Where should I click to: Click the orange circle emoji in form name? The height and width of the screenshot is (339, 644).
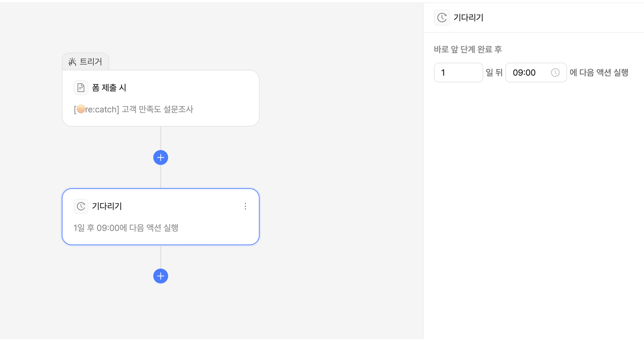coord(81,109)
